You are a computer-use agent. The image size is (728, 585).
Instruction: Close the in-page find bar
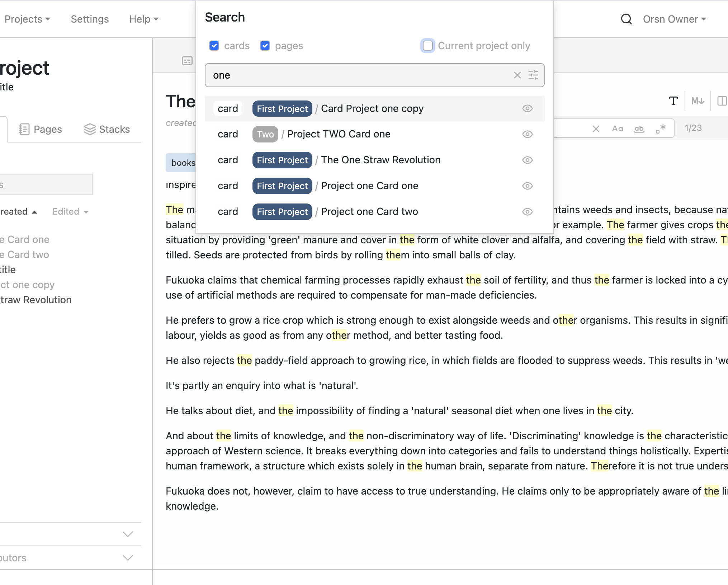[596, 129]
